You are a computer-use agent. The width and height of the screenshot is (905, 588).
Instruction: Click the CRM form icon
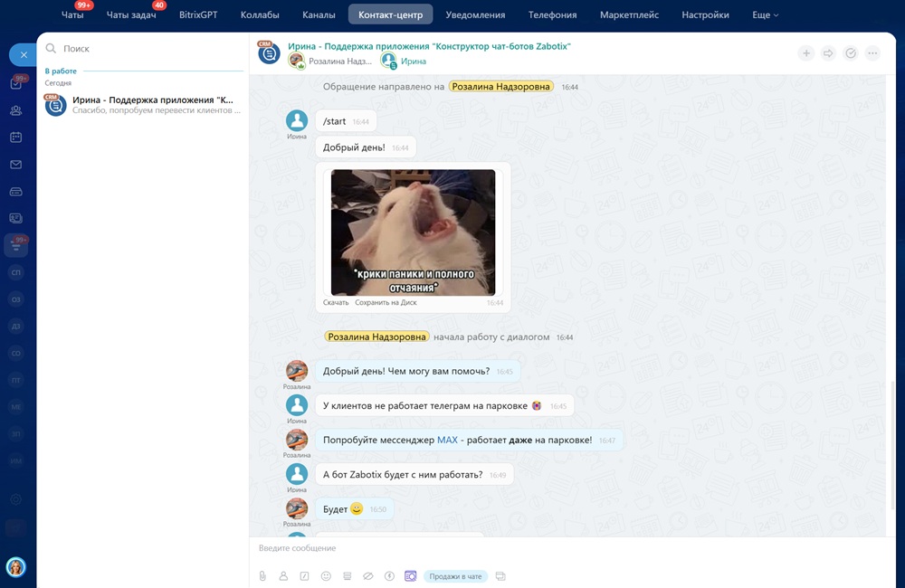410,576
